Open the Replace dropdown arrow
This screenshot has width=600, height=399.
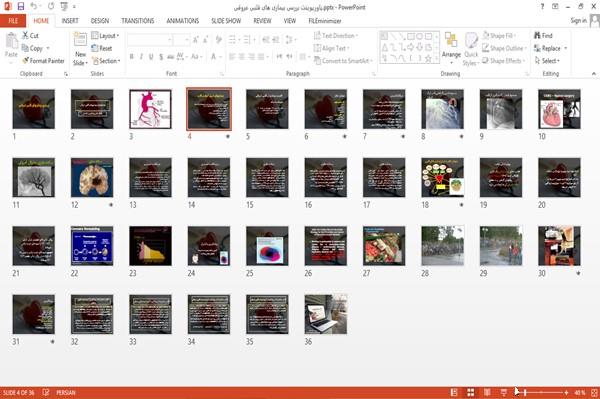(x=566, y=48)
